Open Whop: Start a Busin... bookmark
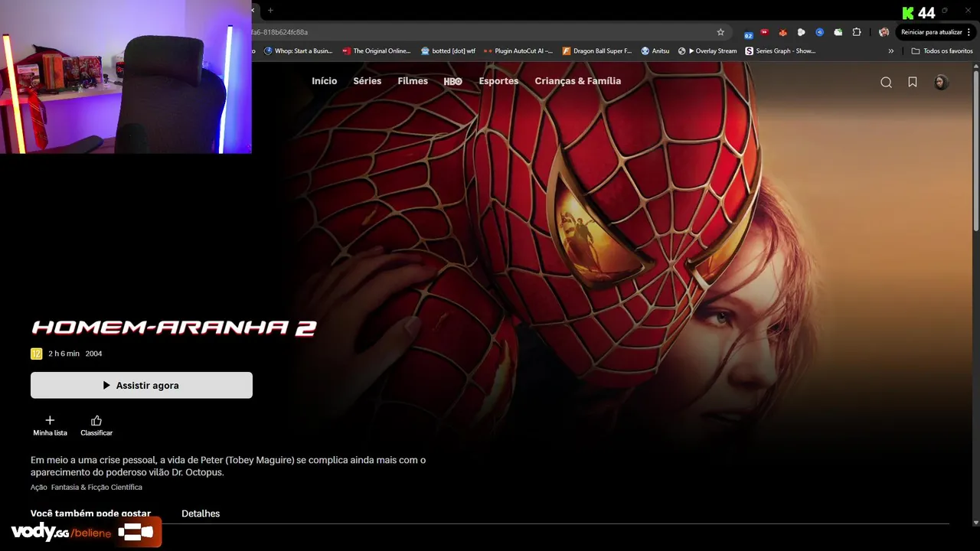The height and width of the screenshot is (551, 980). 298,51
